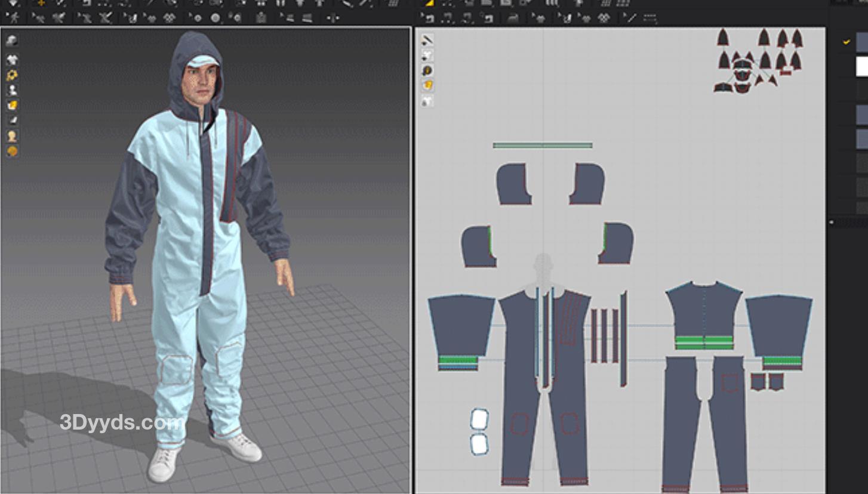Image resolution: width=868 pixels, height=494 pixels.
Task: Select the blue-gray fabric swatch in the right panel
Action: tap(861, 42)
